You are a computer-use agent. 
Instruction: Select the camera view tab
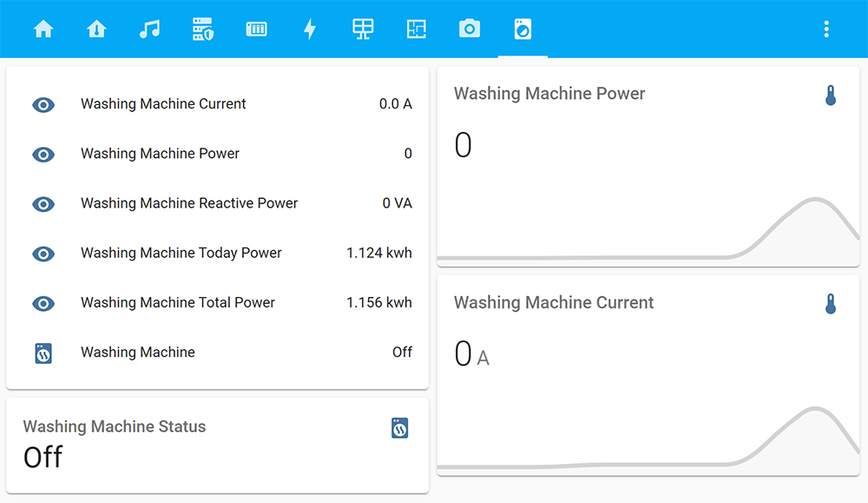coord(470,28)
